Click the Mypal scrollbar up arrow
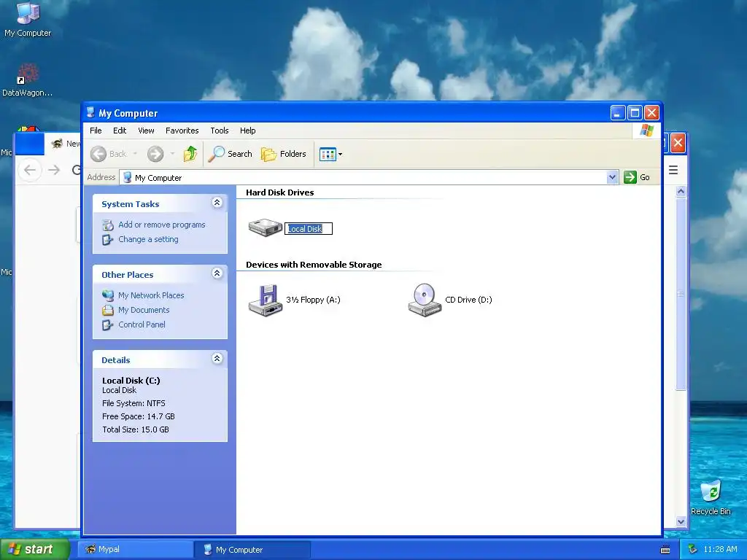 681,191
